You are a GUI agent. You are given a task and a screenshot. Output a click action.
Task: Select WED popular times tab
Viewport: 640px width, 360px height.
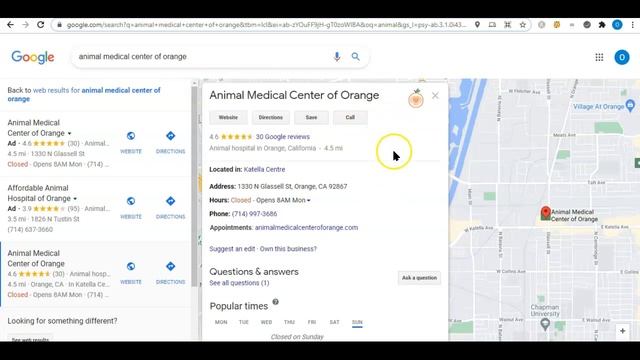click(266, 322)
